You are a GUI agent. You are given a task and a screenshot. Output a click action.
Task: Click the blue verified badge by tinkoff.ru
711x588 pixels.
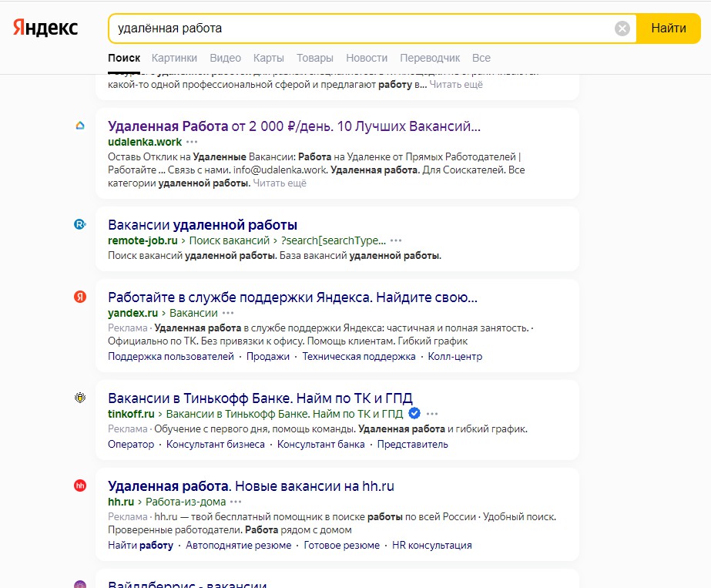click(414, 413)
